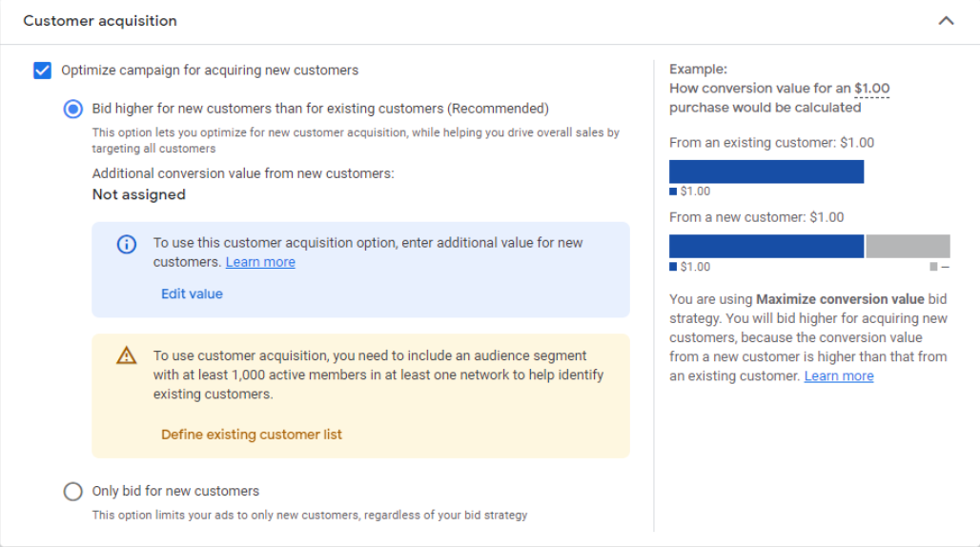The width and height of the screenshot is (980, 547).
Task: Click the Maximize conversion value bold text
Action: [840, 299]
